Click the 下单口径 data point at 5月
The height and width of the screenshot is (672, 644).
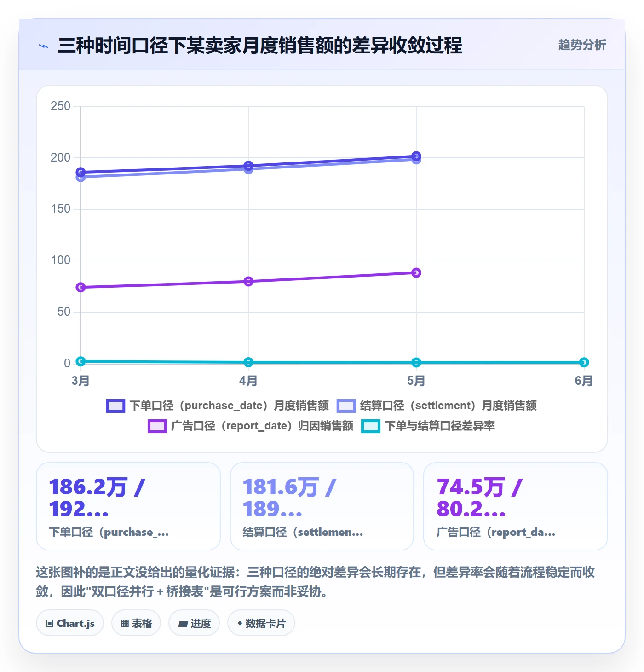point(416,156)
